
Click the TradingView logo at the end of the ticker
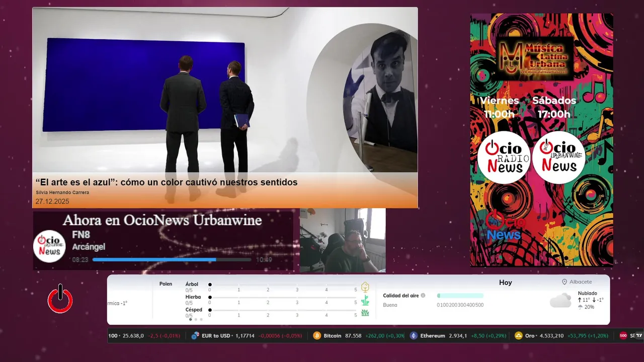point(639,336)
